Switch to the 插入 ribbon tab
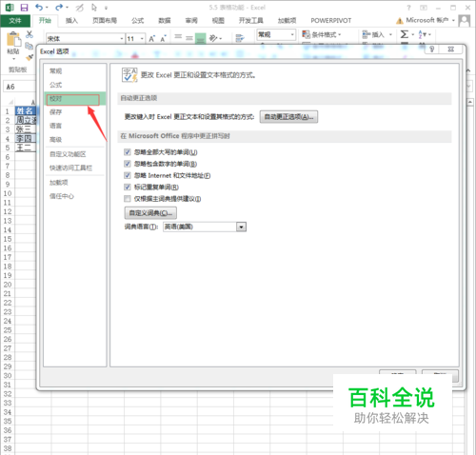This screenshot has width=476, height=455. tap(71, 21)
